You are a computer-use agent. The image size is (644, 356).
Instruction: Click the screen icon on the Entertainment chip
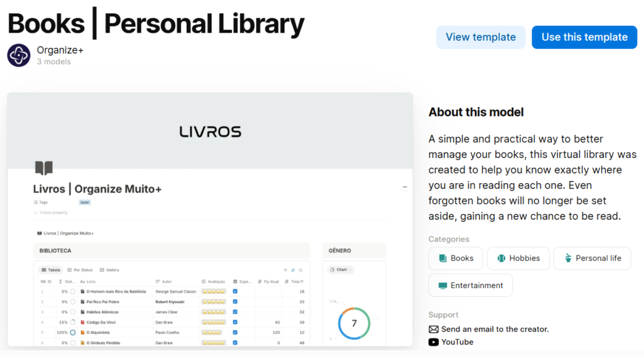click(442, 286)
